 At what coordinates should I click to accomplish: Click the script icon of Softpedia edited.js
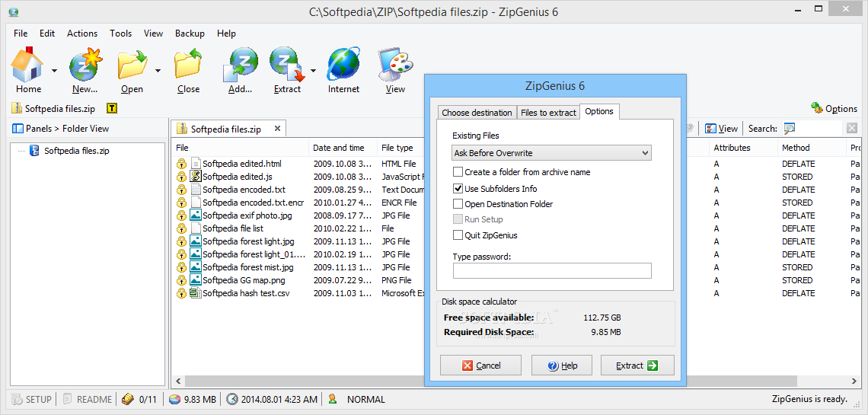pyautogui.click(x=195, y=177)
